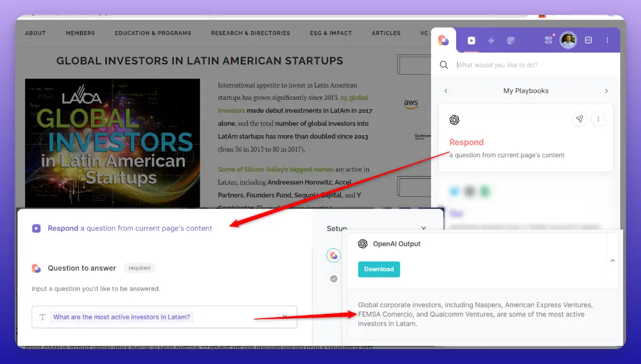Clear the question field with its X
The width and height of the screenshot is (641, 364).
click(x=285, y=317)
